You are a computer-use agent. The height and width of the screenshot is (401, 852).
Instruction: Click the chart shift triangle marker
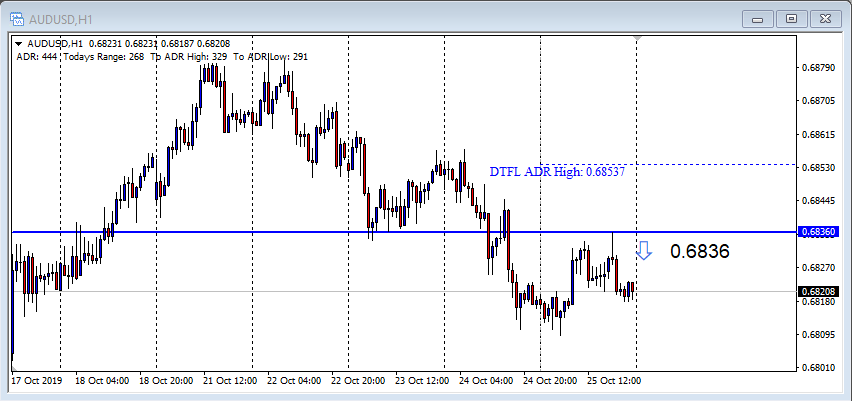(637, 39)
